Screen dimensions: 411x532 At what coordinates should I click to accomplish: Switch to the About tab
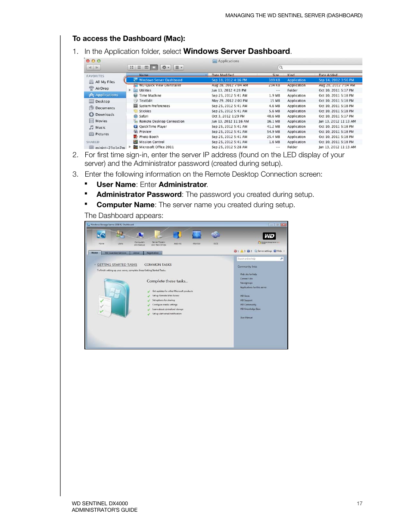[137, 253]
